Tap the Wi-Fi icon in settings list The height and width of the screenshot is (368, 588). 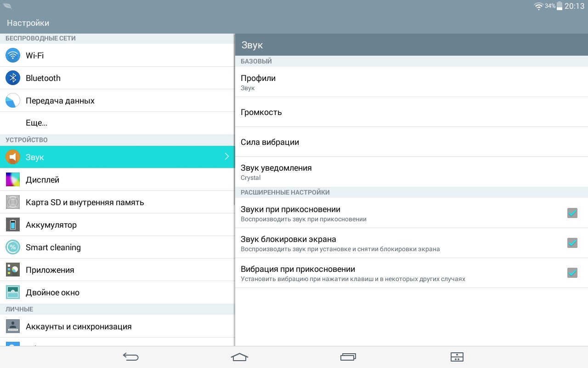tap(13, 56)
